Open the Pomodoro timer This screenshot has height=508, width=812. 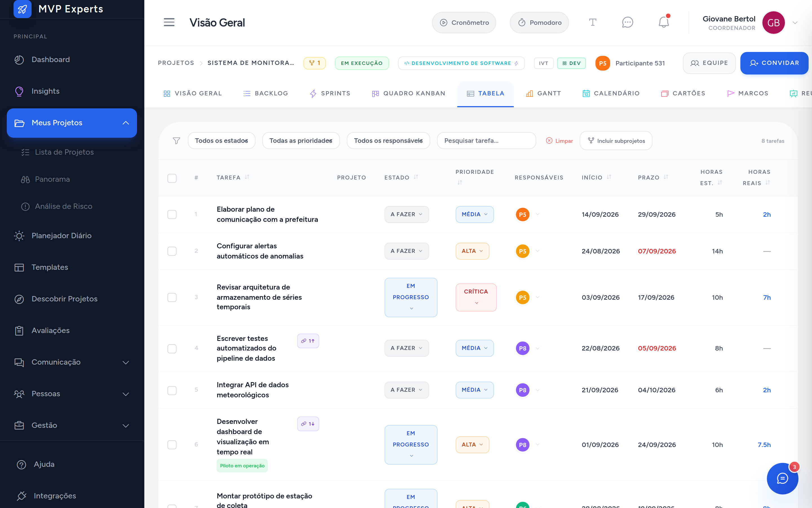(x=539, y=23)
